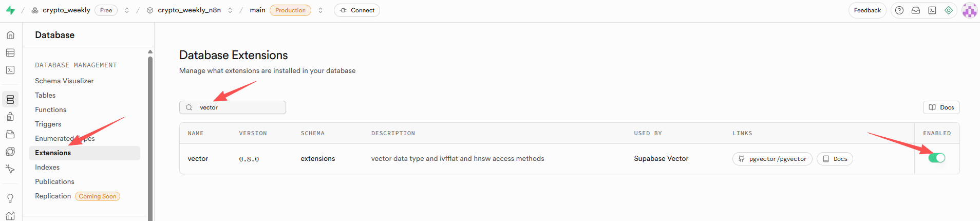Disable the vector extension toggle

(x=936, y=158)
